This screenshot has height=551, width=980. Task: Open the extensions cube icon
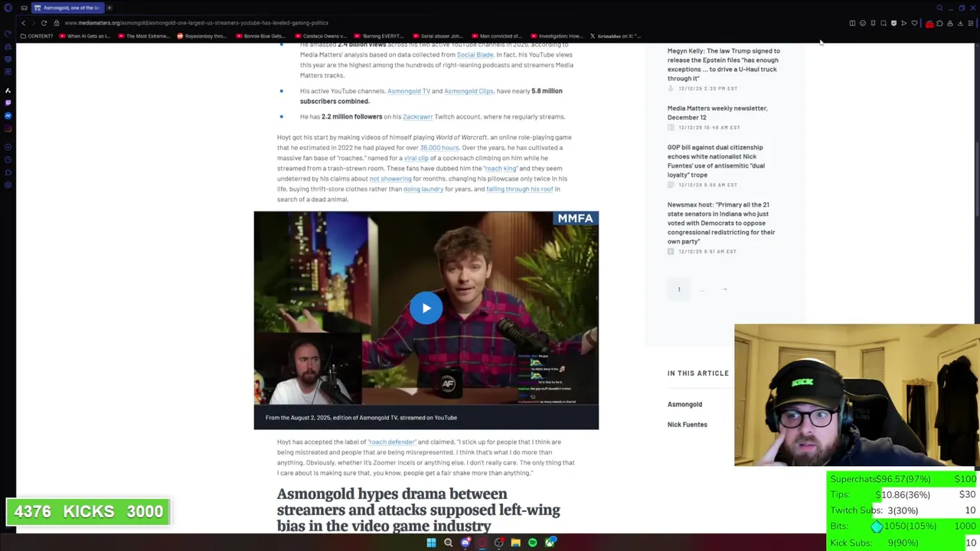click(x=939, y=24)
